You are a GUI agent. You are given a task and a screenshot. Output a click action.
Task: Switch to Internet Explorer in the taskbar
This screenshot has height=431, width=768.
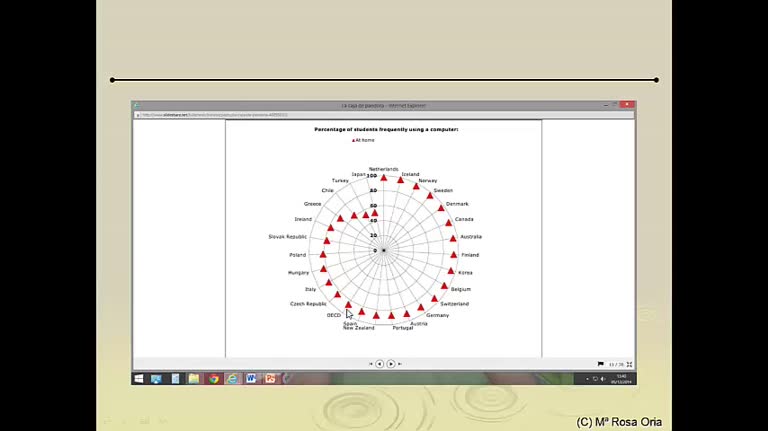pyautogui.click(x=232, y=379)
